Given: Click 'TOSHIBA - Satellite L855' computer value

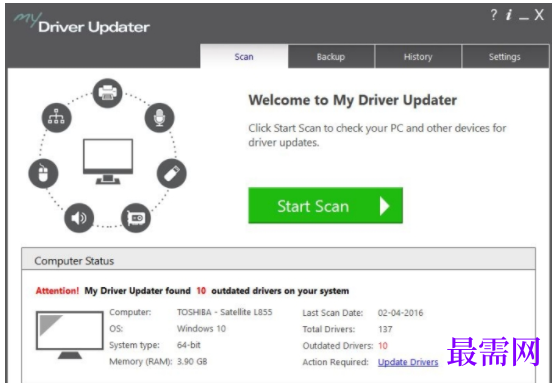Looking at the screenshot, I should point(225,312).
